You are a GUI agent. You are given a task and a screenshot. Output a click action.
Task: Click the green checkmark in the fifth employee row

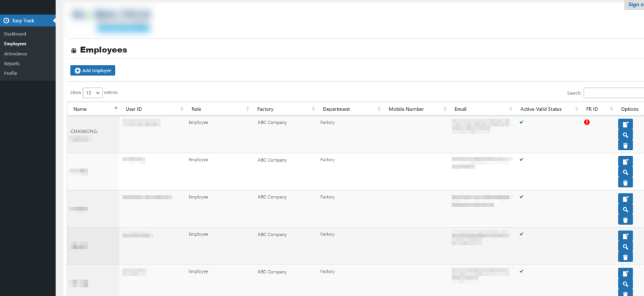pyautogui.click(x=521, y=271)
